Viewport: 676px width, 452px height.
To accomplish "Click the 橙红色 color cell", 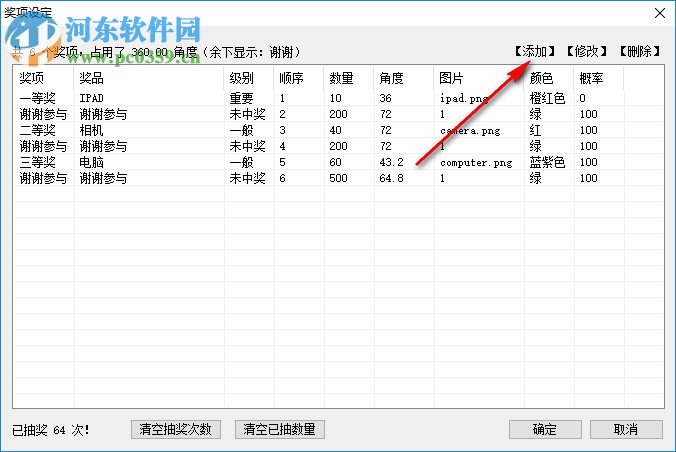I will coord(547,98).
